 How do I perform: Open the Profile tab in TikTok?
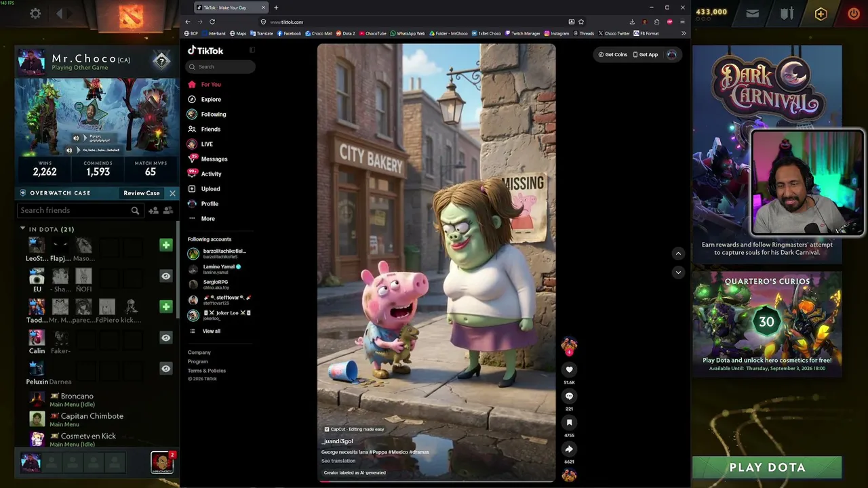203,204
